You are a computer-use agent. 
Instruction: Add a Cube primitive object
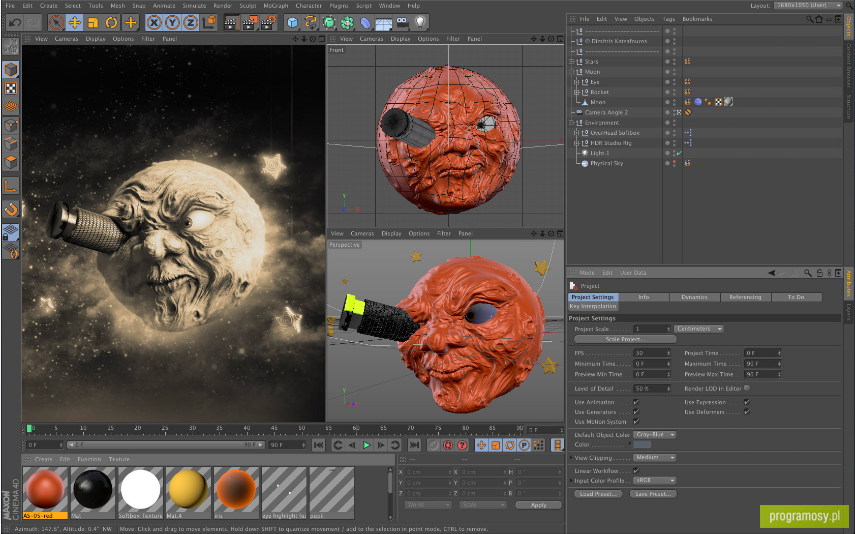point(293,22)
